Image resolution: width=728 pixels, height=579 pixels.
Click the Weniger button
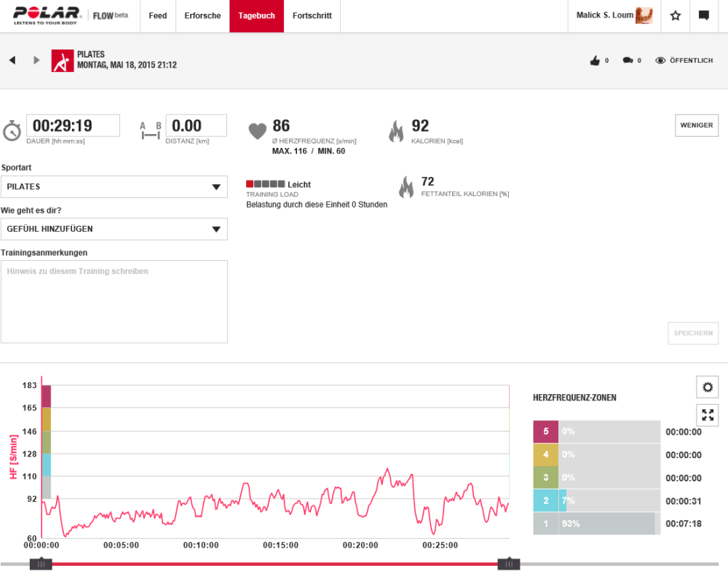click(696, 125)
